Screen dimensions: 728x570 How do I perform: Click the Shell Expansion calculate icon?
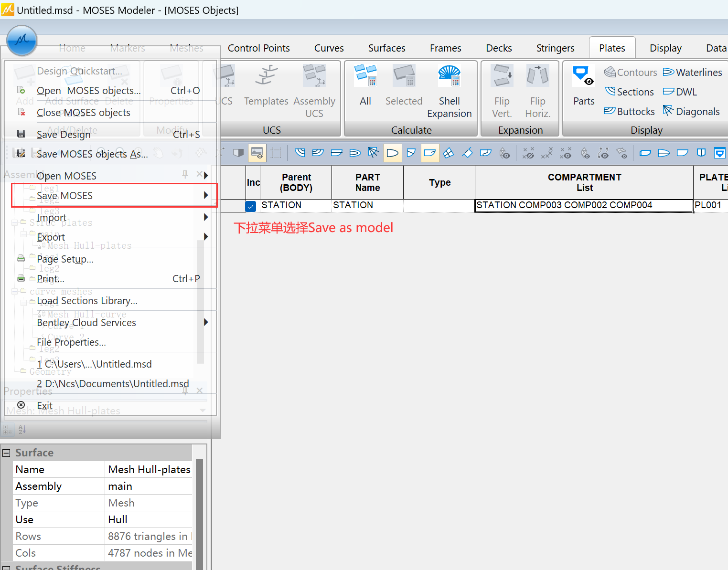pyautogui.click(x=449, y=76)
